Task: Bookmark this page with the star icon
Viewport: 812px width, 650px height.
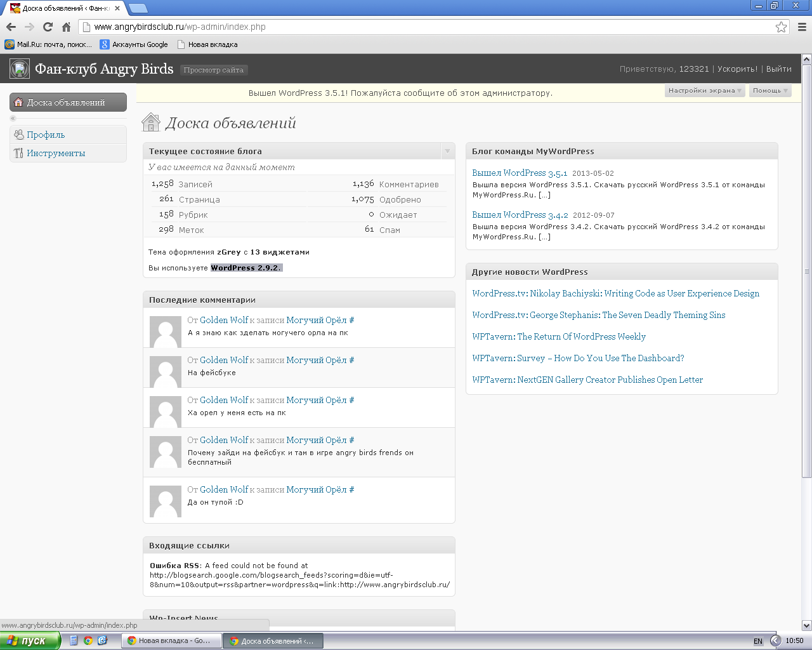Action: click(781, 27)
